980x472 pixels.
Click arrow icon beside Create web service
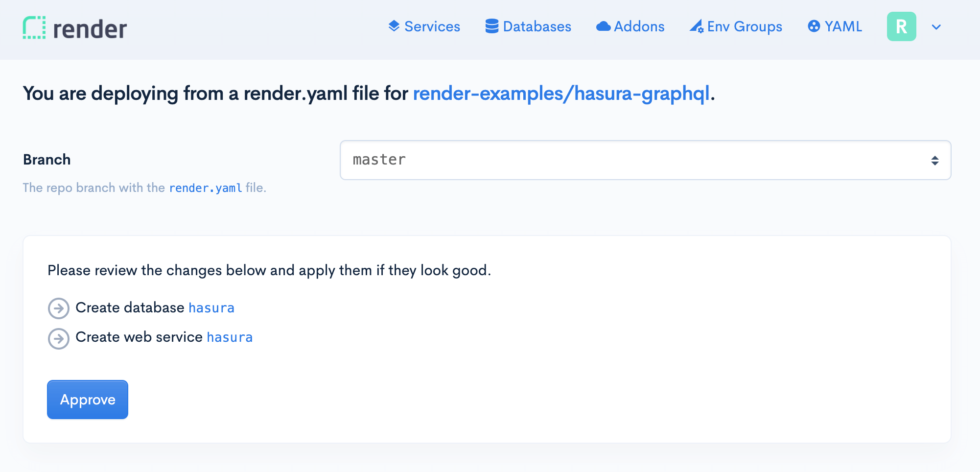pos(59,338)
